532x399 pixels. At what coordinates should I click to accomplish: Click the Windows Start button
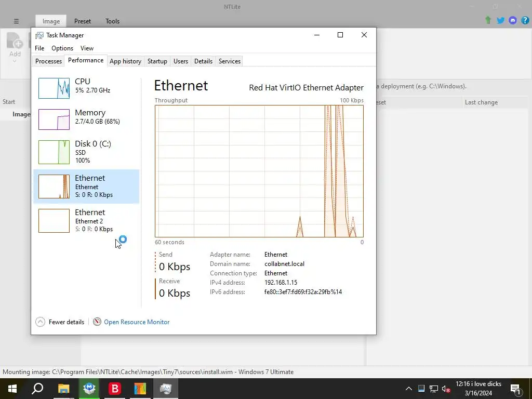12,389
